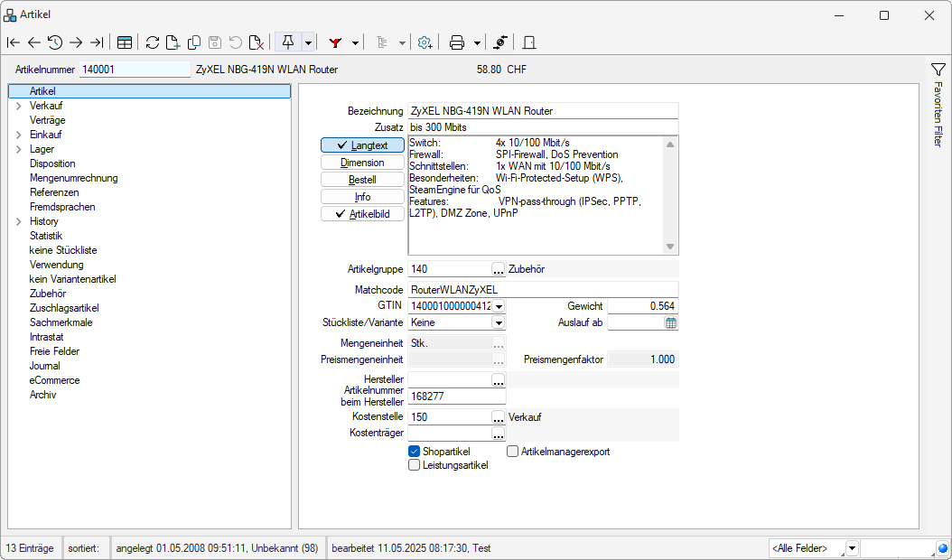Click the undo arrow icon
The height and width of the screenshot is (560, 952).
pyautogui.click(x=236, y=42)
